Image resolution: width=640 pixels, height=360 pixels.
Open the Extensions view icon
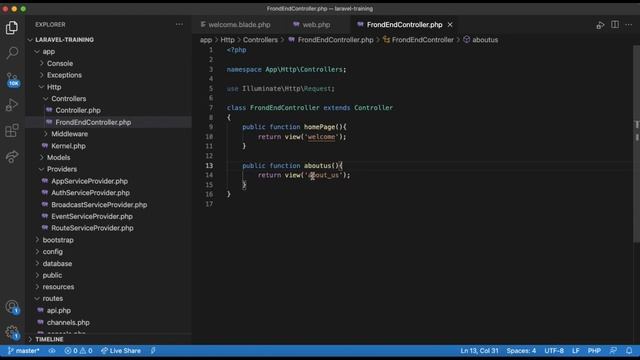(12, 131)
